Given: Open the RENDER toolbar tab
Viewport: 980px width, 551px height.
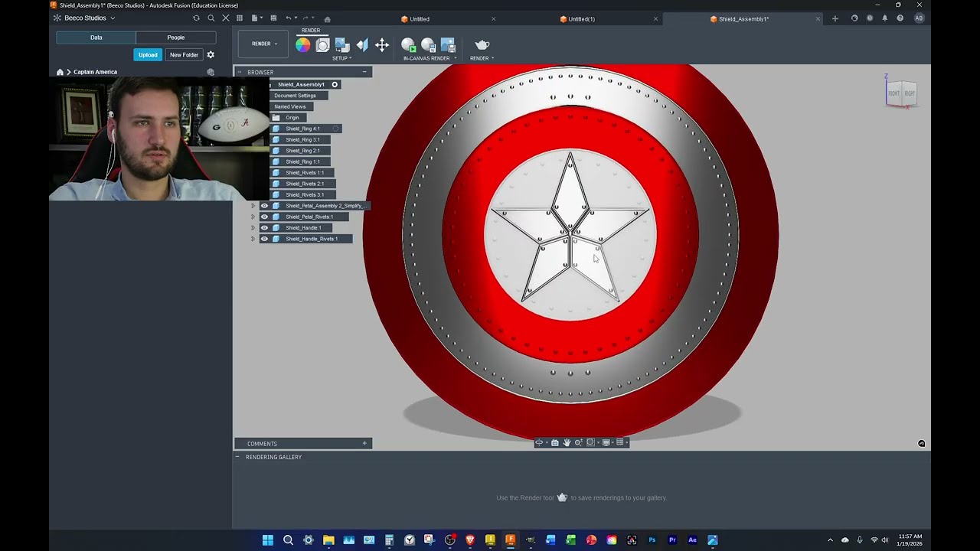Looking at the screenshot, I should coord(311,31).
